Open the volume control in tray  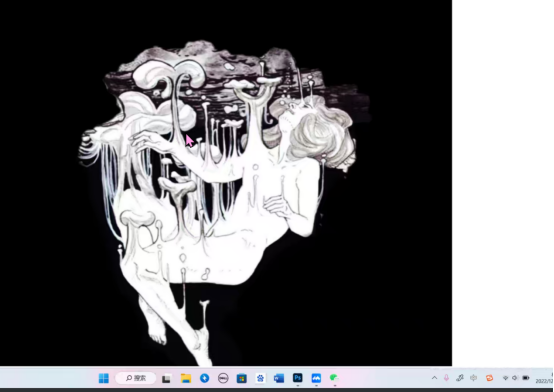pyautogui.click(x=515, y=378)
